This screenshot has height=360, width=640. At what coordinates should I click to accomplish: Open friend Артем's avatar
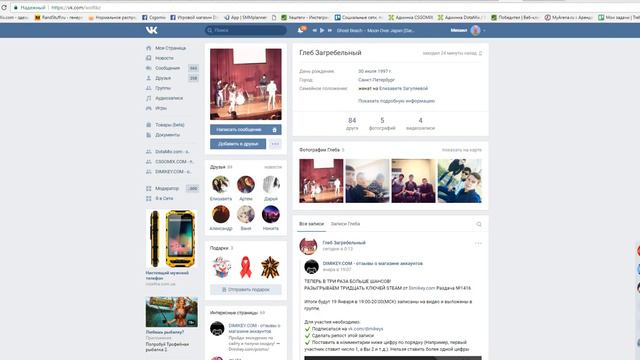246,184
